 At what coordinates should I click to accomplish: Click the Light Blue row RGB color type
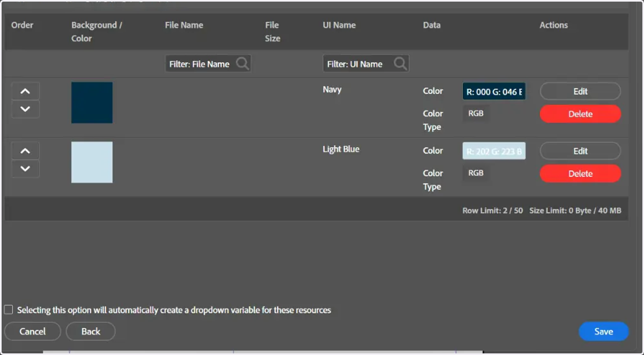tap(475, 173)
